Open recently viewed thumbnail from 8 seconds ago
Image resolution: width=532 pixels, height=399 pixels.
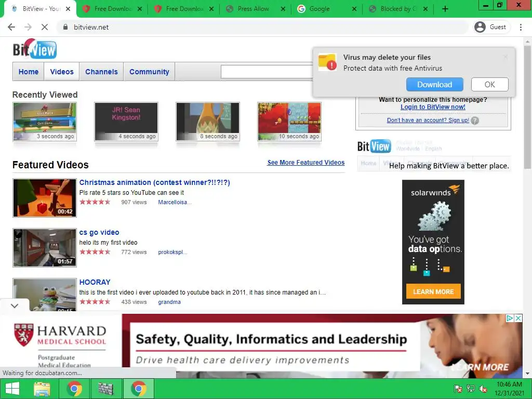tap(208, 122)
